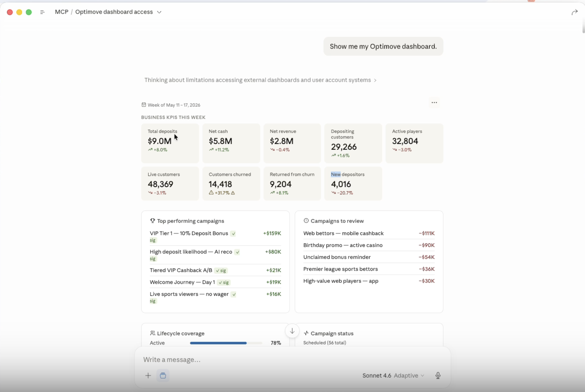Screen dimensions: 585x392
Task: Click the 78% Active coverage value
Action: (x=276, y=343)
